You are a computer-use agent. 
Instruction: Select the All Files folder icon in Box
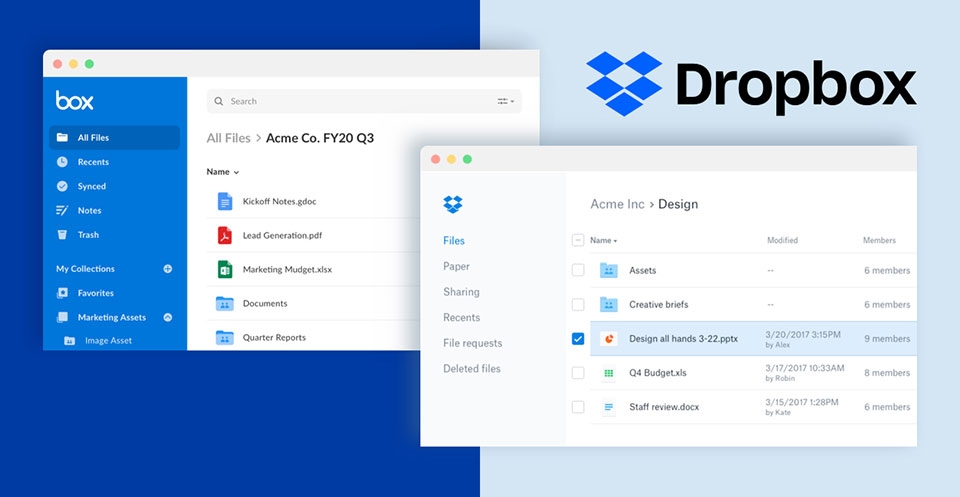pos(62,137)
